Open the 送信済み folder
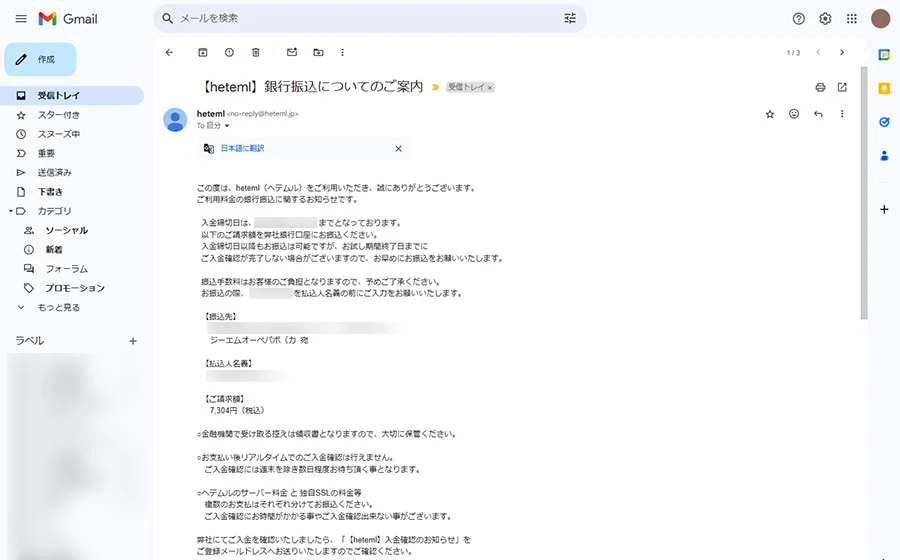 coord(55,173)
